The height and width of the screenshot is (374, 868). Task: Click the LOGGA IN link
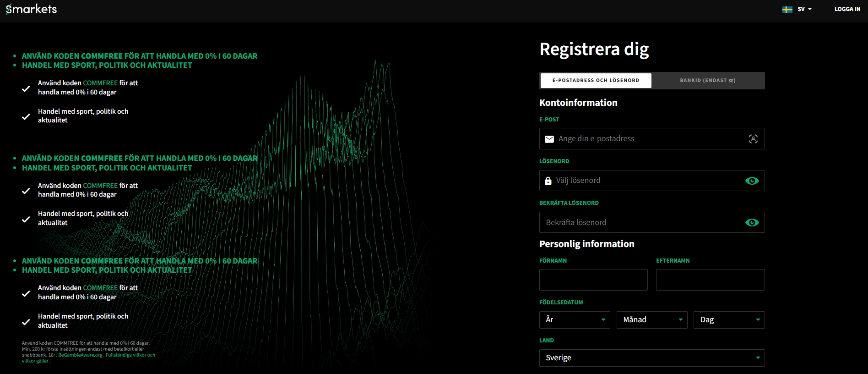click(x=847, y=9)
